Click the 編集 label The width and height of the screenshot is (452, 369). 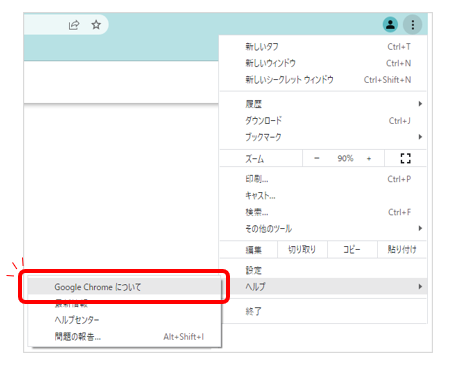pos(253,250)
